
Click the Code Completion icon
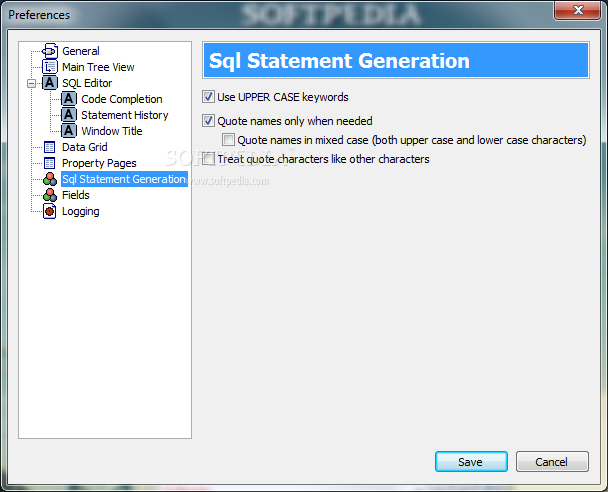69,99
